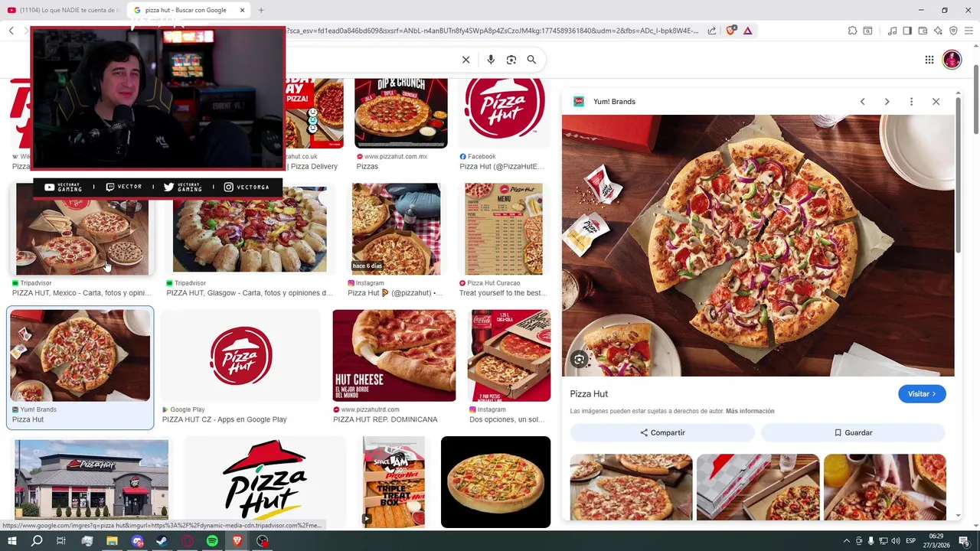Show hidden system tray icons
The image size is (980, 551).
[846, 541]
